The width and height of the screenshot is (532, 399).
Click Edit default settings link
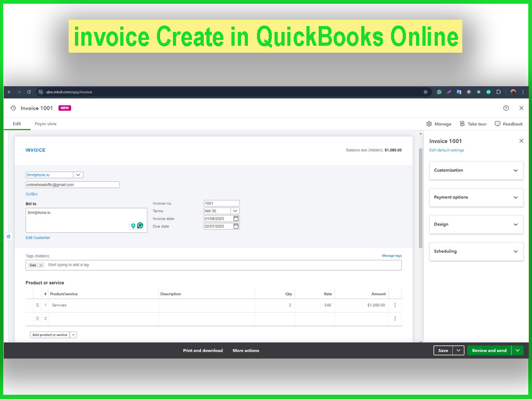446,150
